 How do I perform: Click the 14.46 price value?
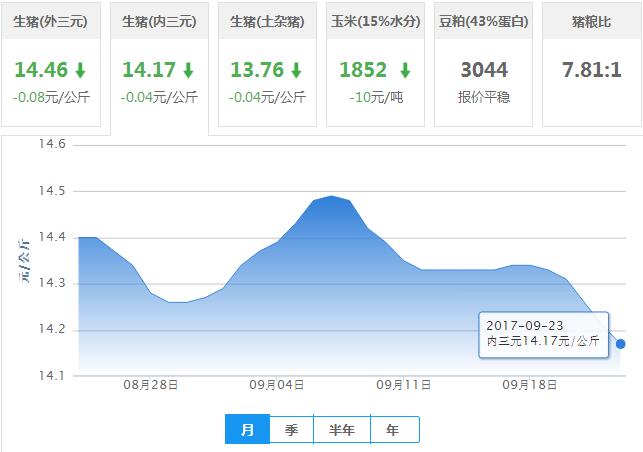click(41, 70)
